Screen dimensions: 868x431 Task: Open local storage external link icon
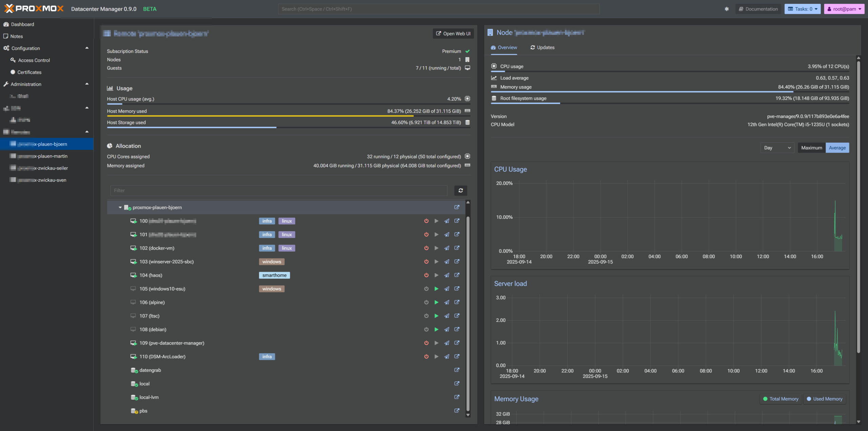pyautogui.click(x=457, y=384)
